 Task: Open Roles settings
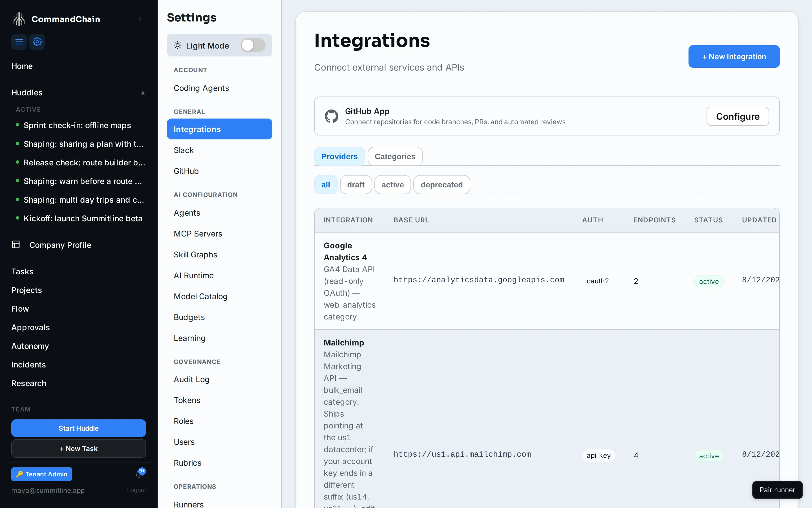(219, 421)
